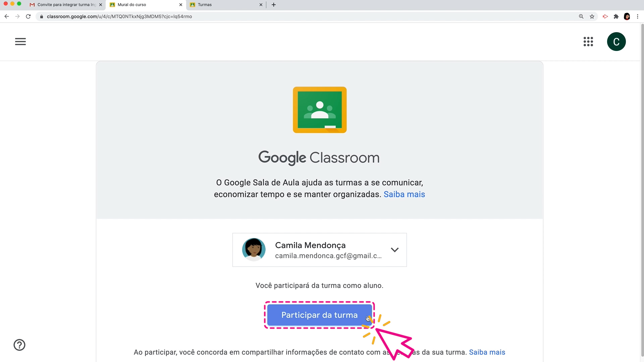Open the Google apps launcher grid
Screen dimensions: 644x362
588,42
